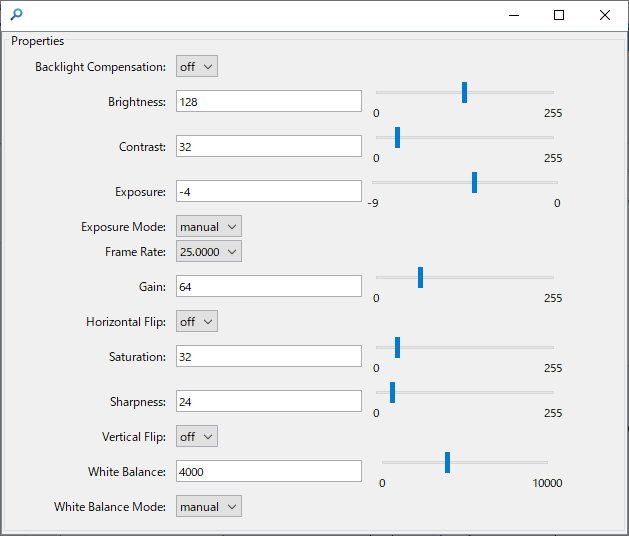
Task: Minimize the properties window
Action: (x=514, y=15)
